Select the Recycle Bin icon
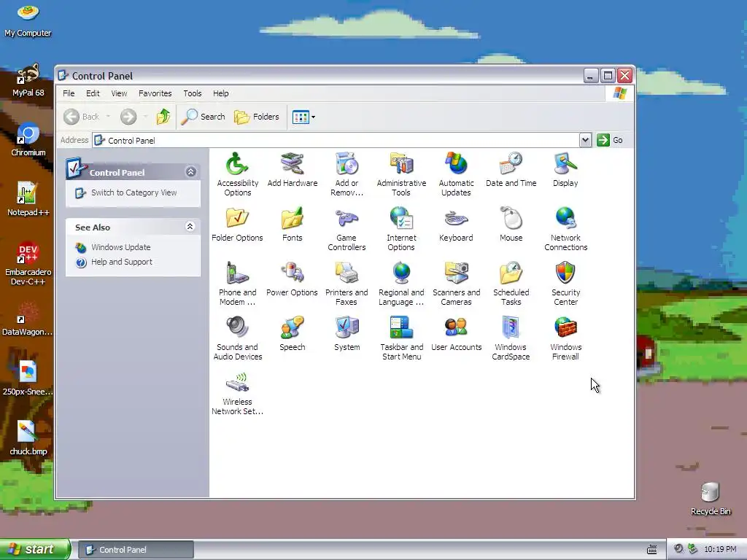The width and height of the screenshot is (747, 560). (x=711, y=499)
